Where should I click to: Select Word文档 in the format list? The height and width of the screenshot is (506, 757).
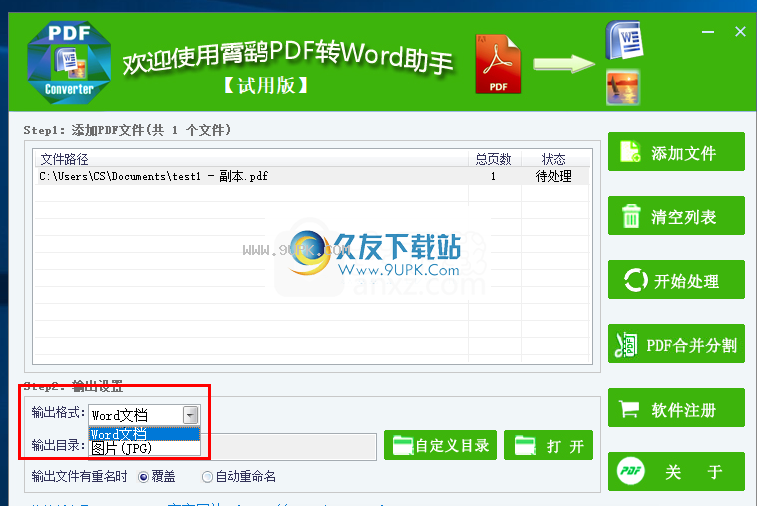point(144,434)
